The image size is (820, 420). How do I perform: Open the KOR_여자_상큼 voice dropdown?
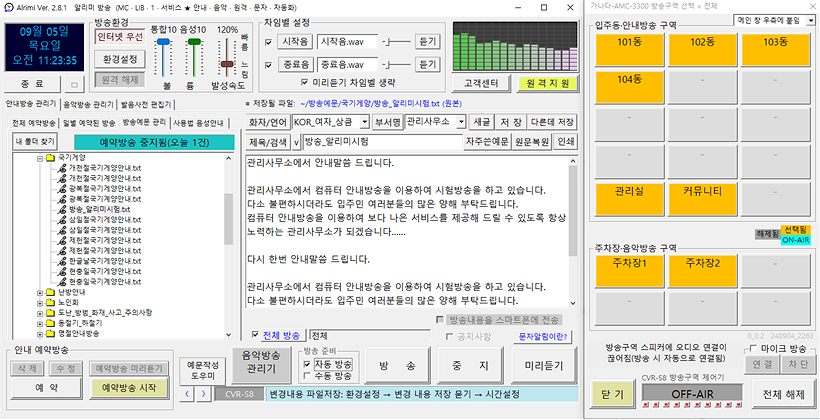pos(364,122)
